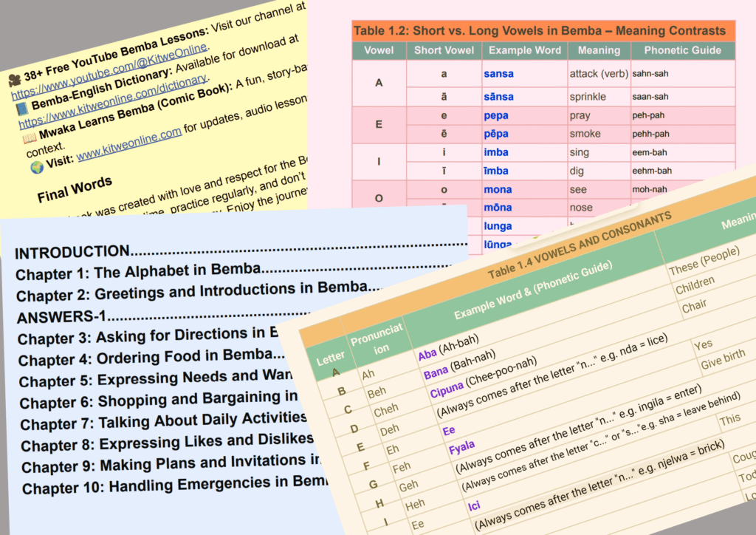Image resolution: width=756 pixels, height=535 pixels.
Task: Select the word 'mōna' meaning nose
Action: click(498, 208)
